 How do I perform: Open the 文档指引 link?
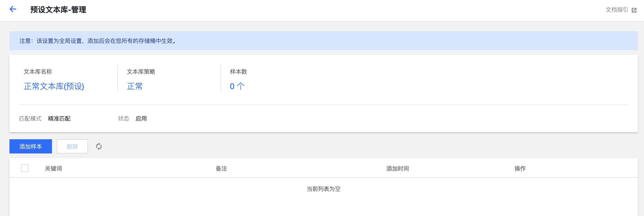(617, 10)
